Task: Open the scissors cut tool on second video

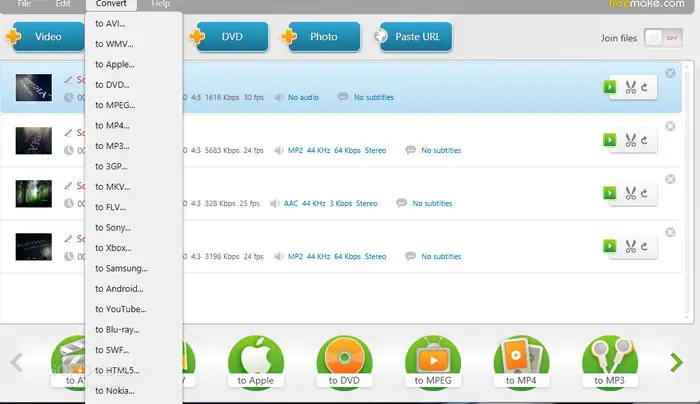Action: coord(630,140)
